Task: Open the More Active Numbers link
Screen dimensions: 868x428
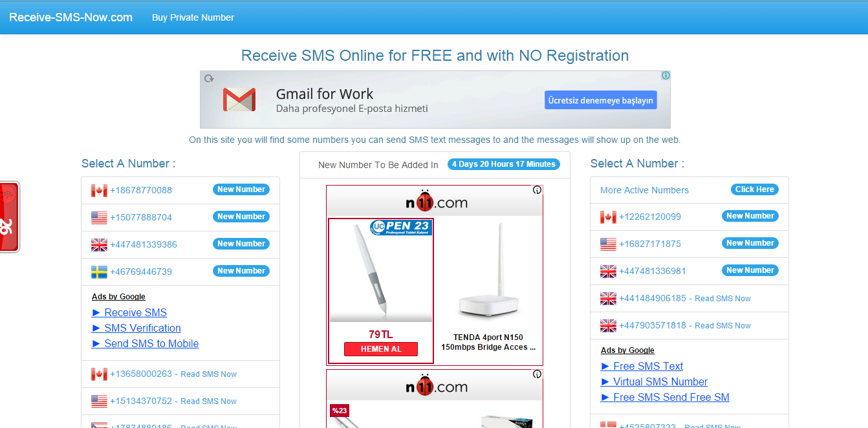Action: [x=644, y=190]
